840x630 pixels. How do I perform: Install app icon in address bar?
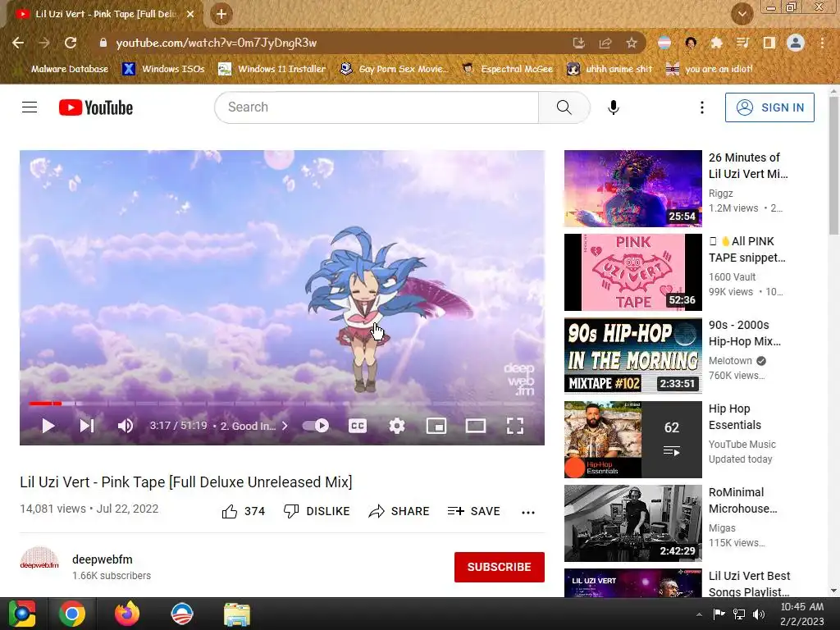[x=578, y=43]
